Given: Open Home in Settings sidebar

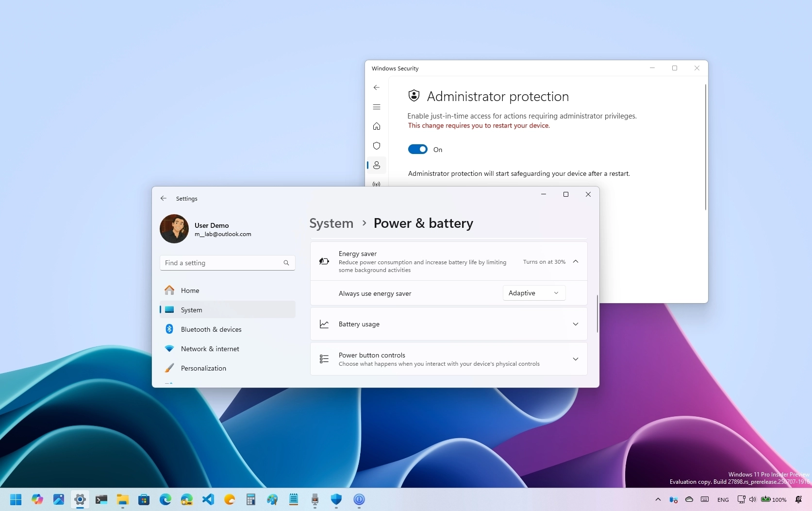Looking at the screenshot, I should [227, 290].
